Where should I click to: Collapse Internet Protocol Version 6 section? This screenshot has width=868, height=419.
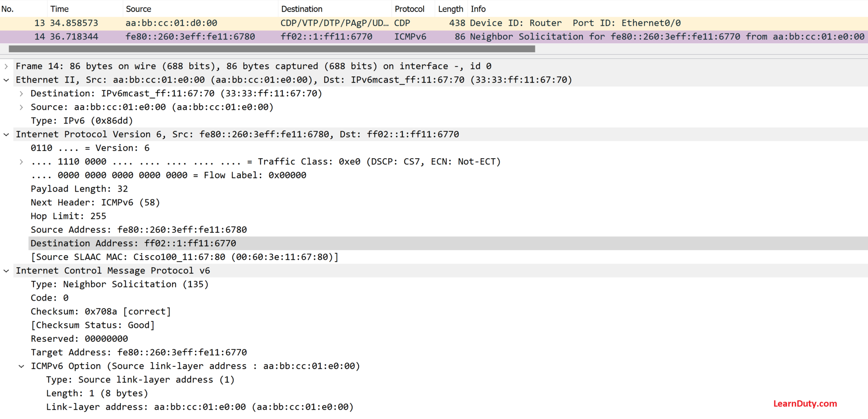point(6,134)
